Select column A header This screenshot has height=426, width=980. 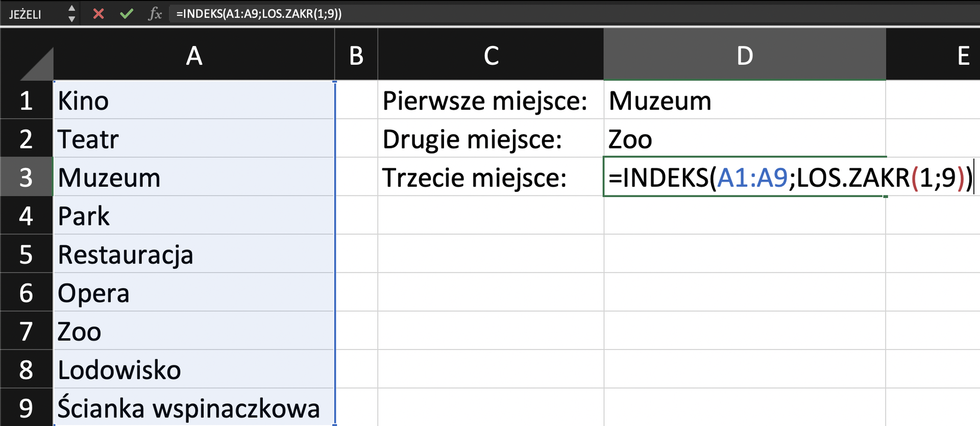click(x=194, y=55)
